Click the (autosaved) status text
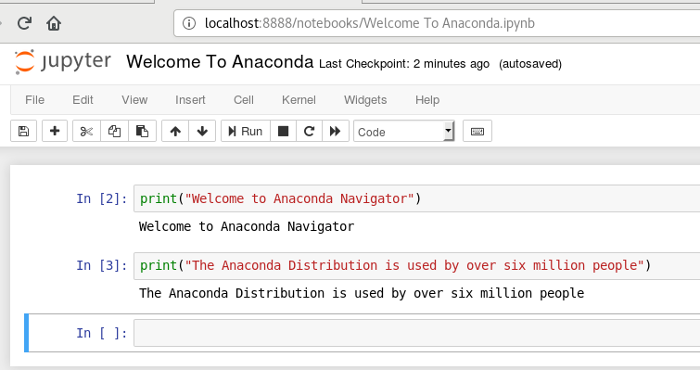Screen dimensions: 700x370 point(530,64)
